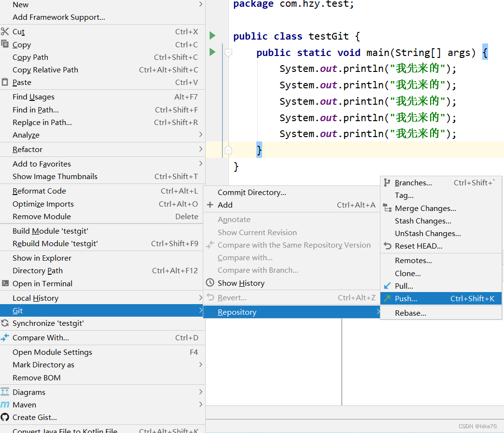Expand Add to Favorites submenu
Viewport: 504px width, 433px height.
click(200, 163)
